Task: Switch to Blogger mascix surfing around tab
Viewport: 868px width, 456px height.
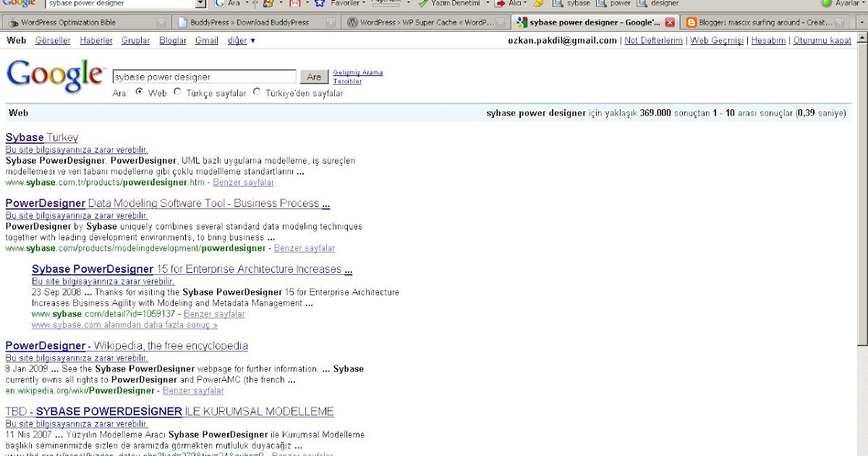Action: point(764,22)
